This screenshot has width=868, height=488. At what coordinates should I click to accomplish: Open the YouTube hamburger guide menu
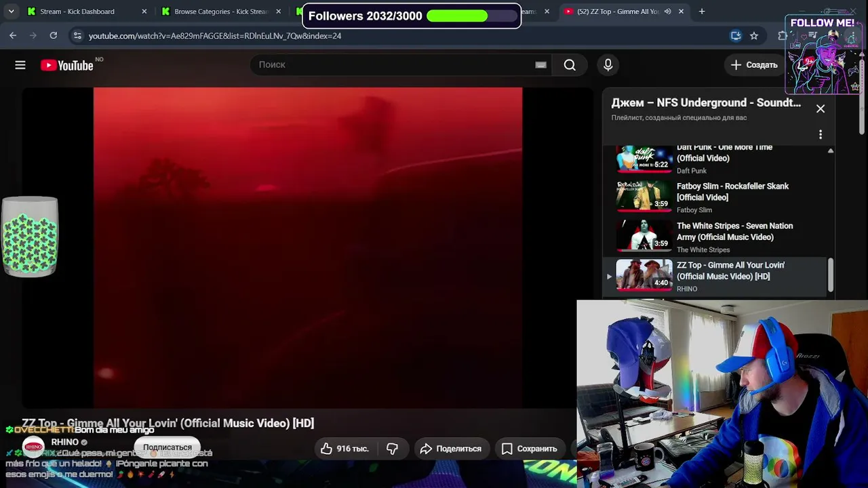click(x=20, y=65)
